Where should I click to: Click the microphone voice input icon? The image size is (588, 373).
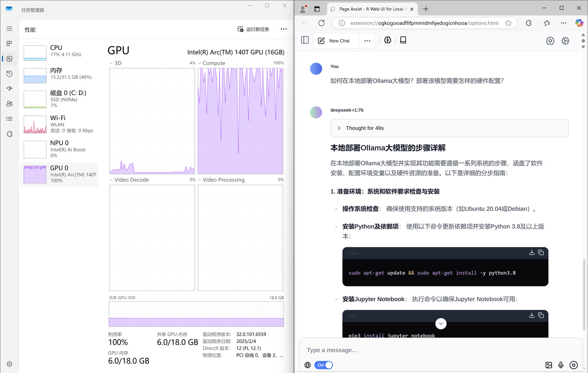561,365
